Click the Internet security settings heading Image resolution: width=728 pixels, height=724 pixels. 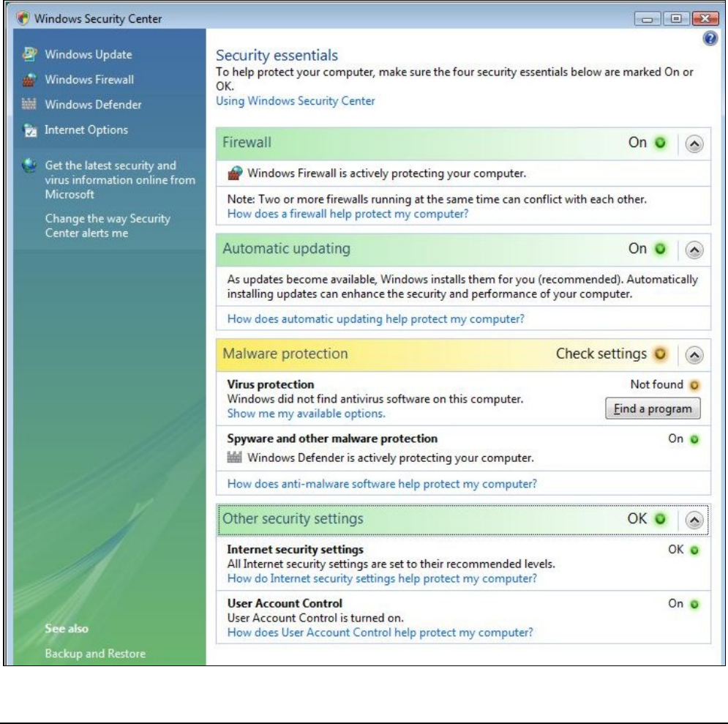[x=295, y=549]
